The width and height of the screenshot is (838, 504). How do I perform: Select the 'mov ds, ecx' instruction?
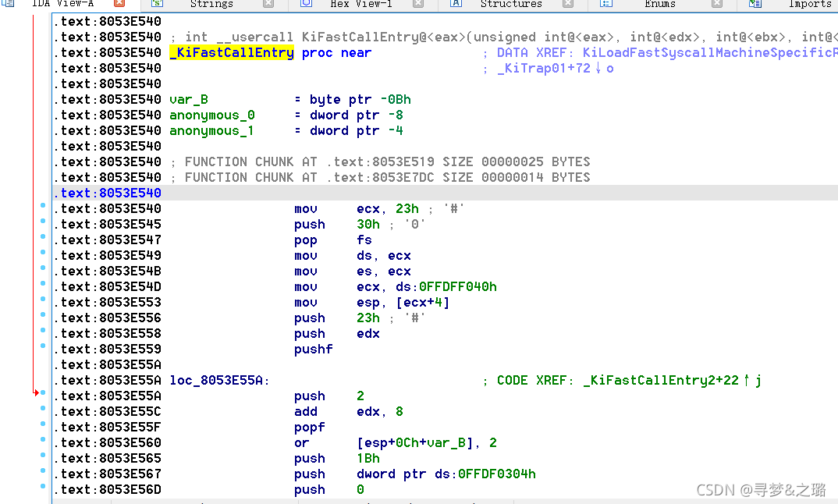pos(352,255)
